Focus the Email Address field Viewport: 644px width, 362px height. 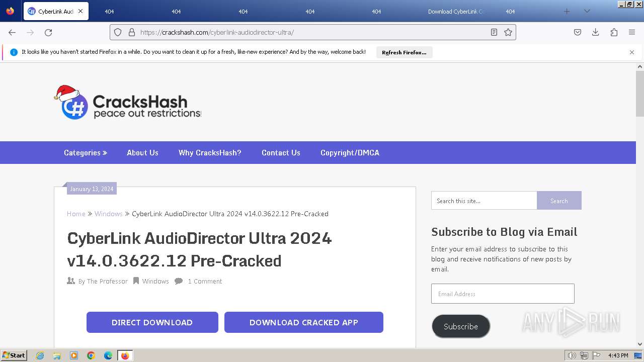[503, 294]
